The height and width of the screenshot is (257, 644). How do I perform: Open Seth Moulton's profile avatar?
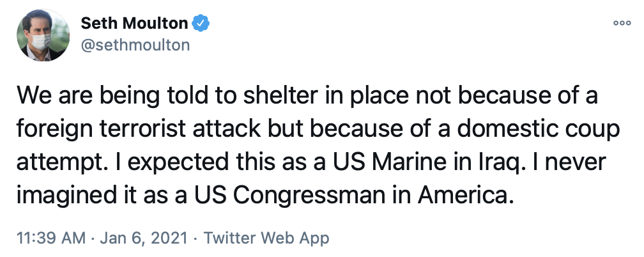pos(42,36)
